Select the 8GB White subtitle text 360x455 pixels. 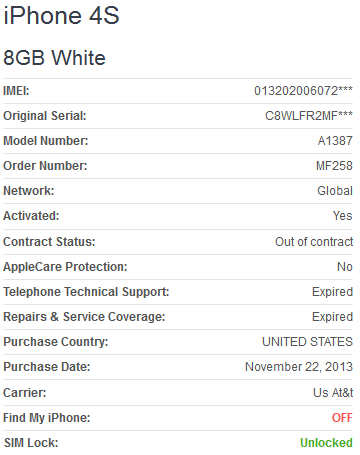(x=54, y=58)
